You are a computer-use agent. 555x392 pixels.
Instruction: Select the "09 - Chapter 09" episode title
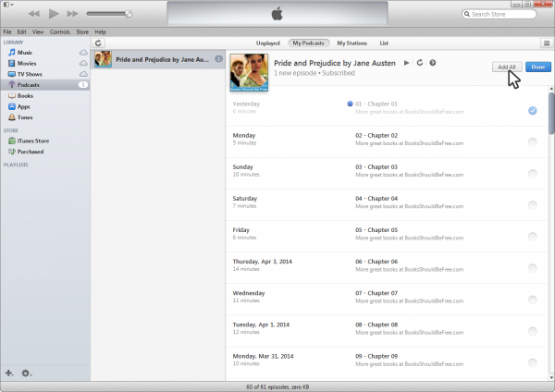click(376, 356)
